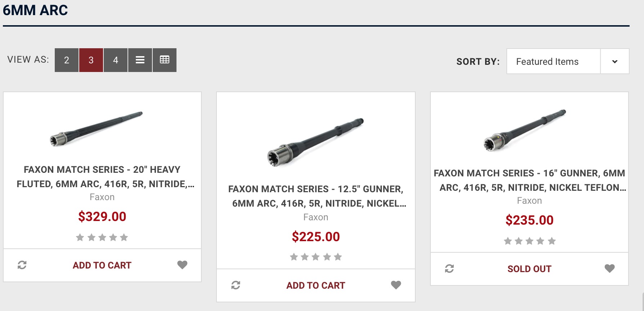
Task: Click compare icon on 12.5" Gunner barrel
Action: [x=236, y=285]
